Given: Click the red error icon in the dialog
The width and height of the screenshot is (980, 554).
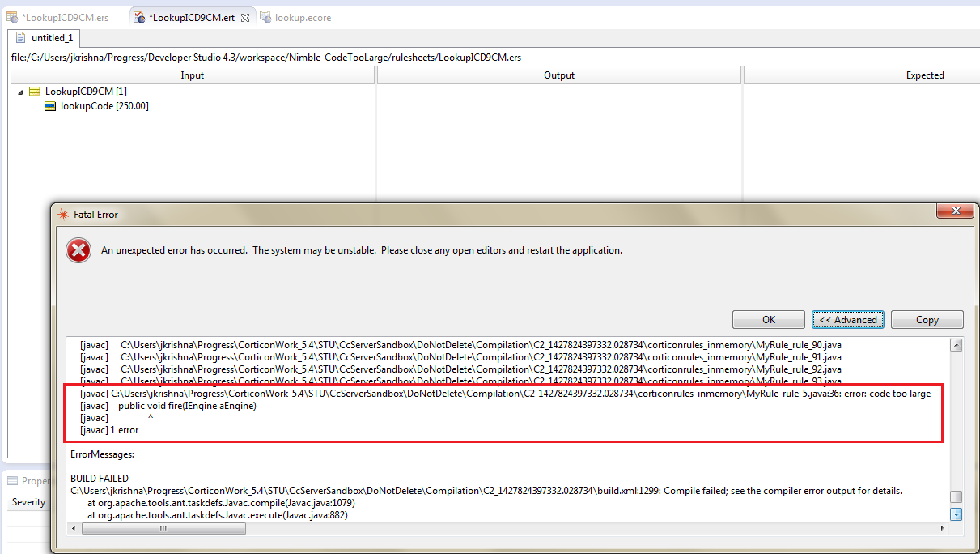Looking at the screenshot, I should [x=78, y=250].
